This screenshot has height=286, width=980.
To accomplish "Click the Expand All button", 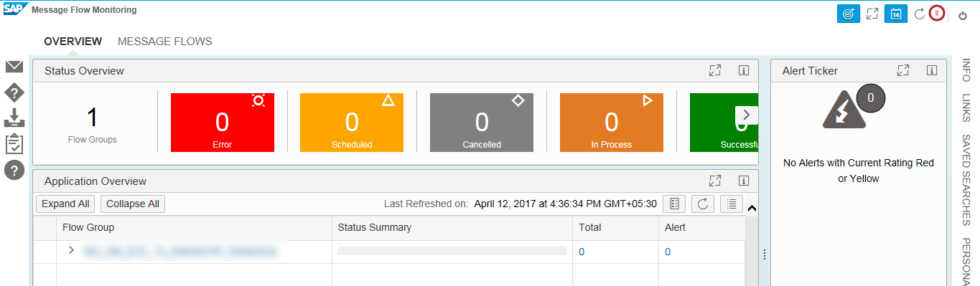I will [65, 204].
